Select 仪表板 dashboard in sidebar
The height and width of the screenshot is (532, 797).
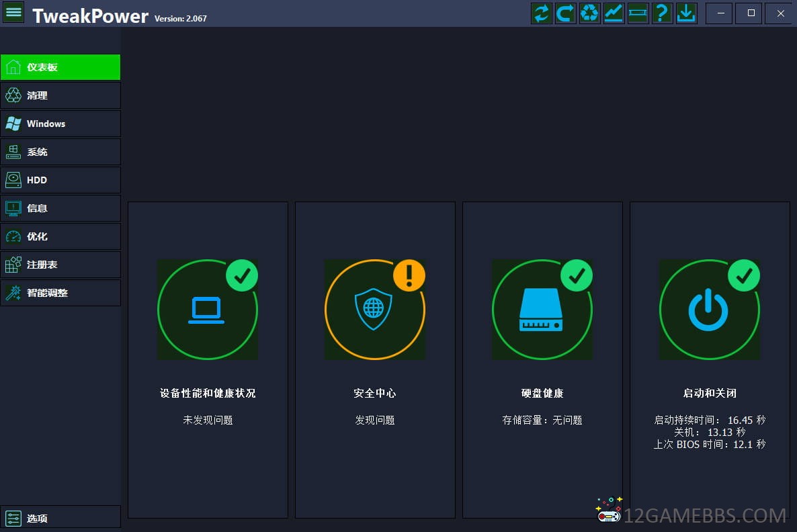tap(60, 67)
